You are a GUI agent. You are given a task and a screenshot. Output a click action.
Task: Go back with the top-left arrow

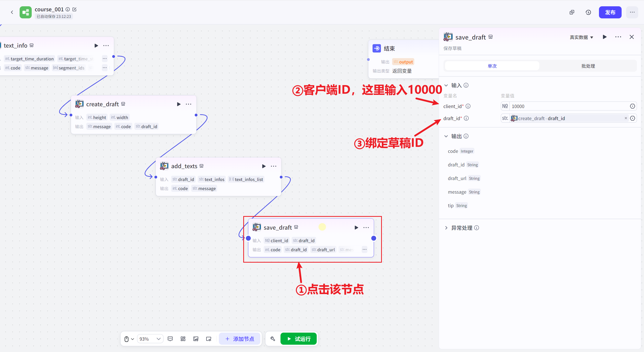(x=12, y=12)
